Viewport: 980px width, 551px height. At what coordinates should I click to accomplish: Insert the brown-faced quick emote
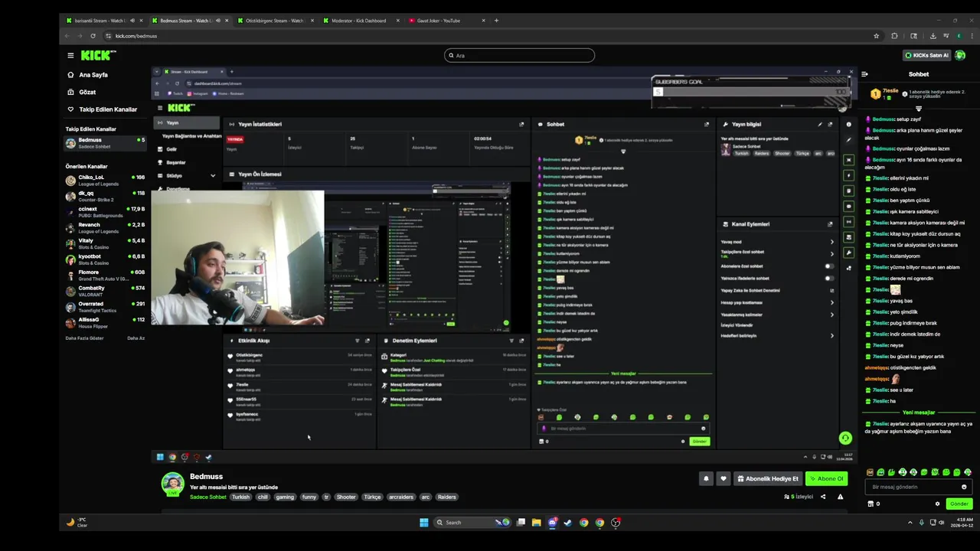pyautogui.click(x=870, y=472)
